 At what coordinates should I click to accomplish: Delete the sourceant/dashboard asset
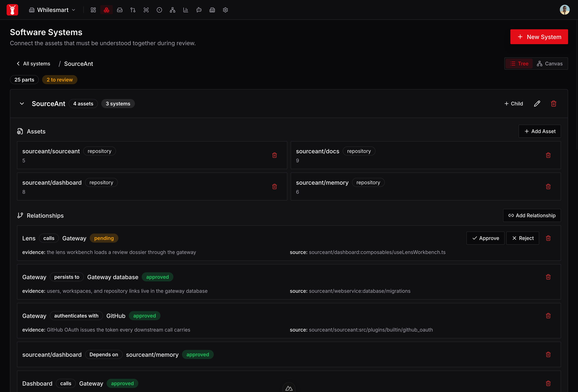click(275, 187)
